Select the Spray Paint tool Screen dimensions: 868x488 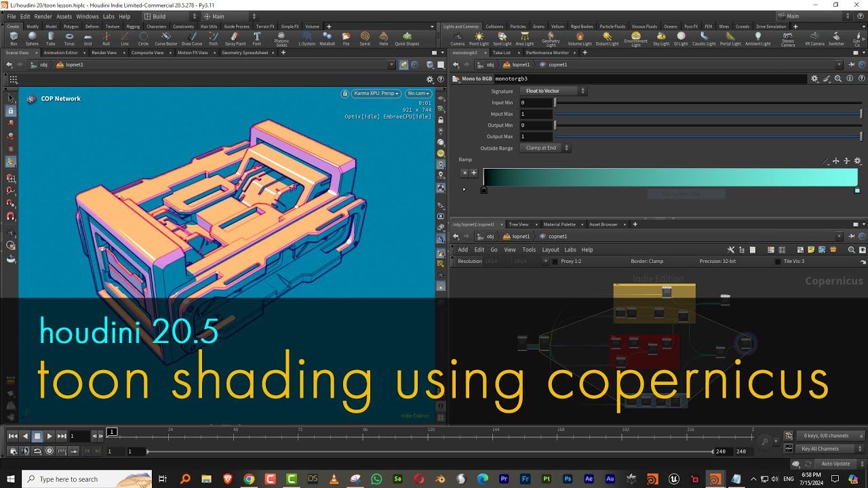pyautogui.click(x=235, y=39)
